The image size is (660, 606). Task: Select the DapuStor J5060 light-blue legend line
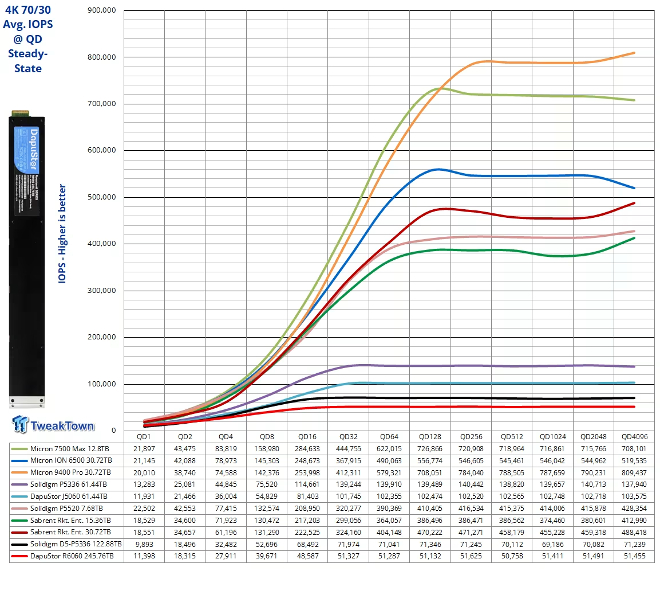pos(19,497)
